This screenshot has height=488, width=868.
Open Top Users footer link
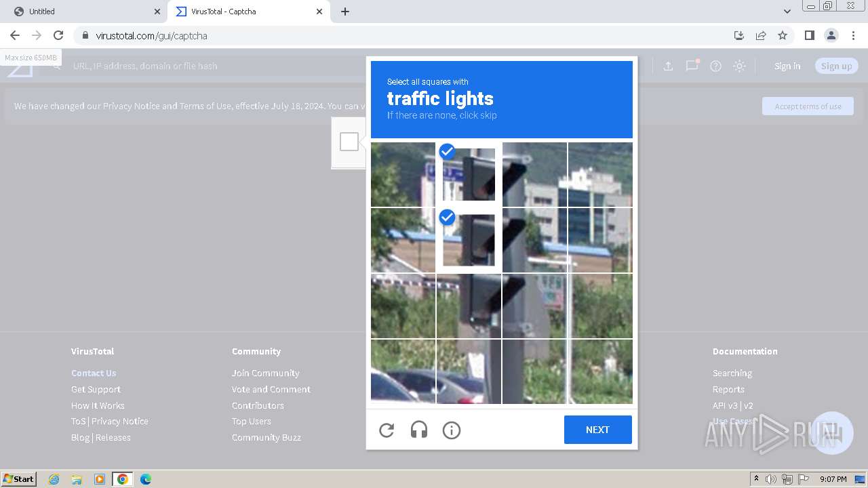[x=251, y=421]
